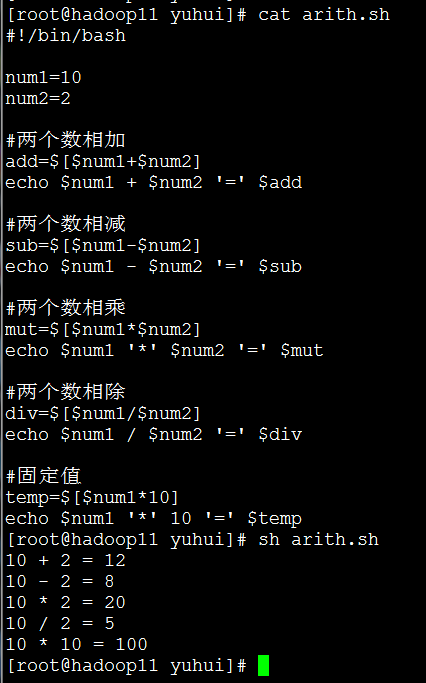Click the output line '10 - 2 = 8'
The height and width of the screenshot is (683, 426).
pyautogui.click(x=60, y=582)
